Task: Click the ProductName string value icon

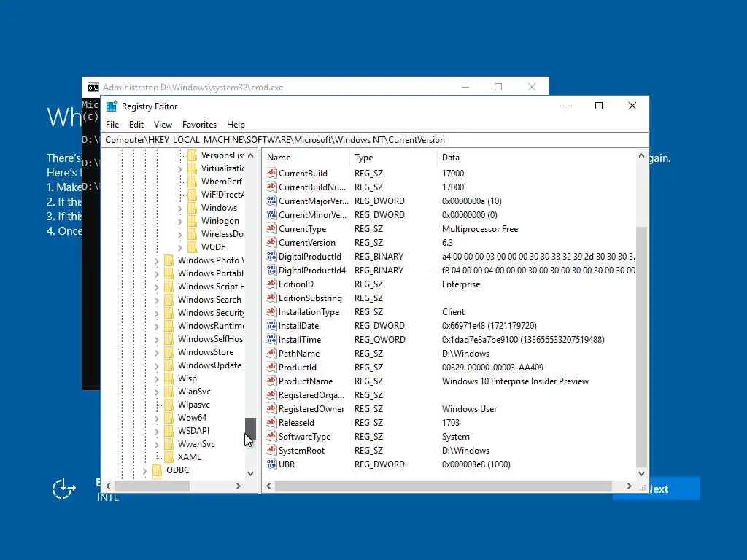Action: [x=271, y=381]
